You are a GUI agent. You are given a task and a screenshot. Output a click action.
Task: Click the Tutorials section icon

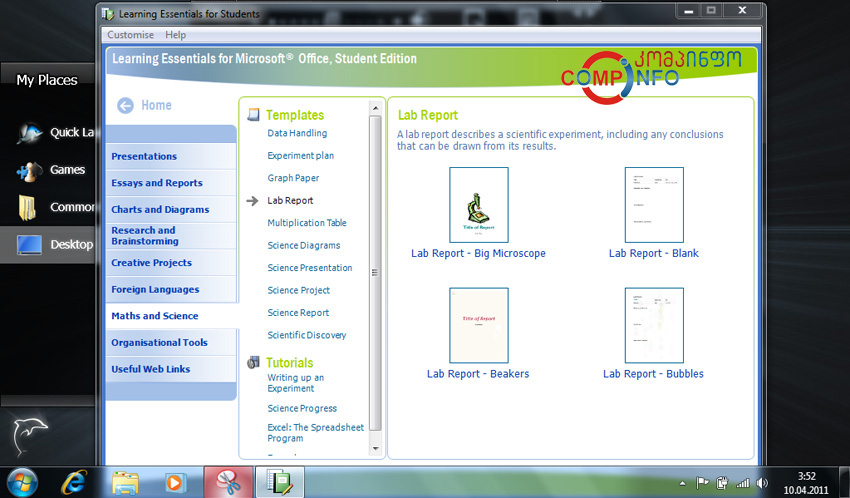pyautogui.click(x=253, y=363)
